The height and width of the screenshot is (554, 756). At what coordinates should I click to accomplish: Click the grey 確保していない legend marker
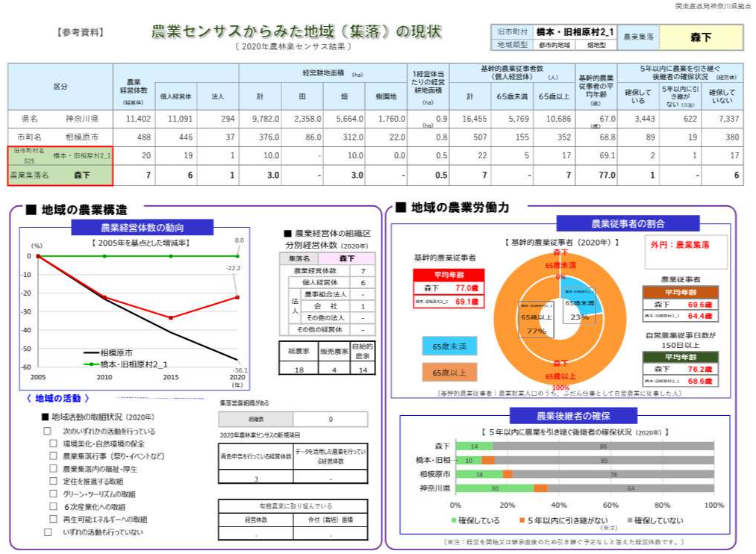coord(630,520)
